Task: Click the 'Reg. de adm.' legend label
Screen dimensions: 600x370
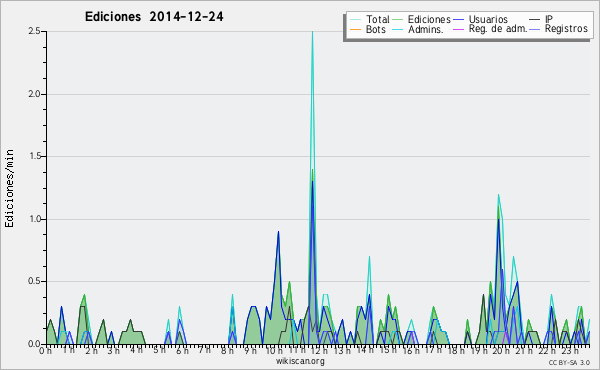Action: tap(498, 29)
